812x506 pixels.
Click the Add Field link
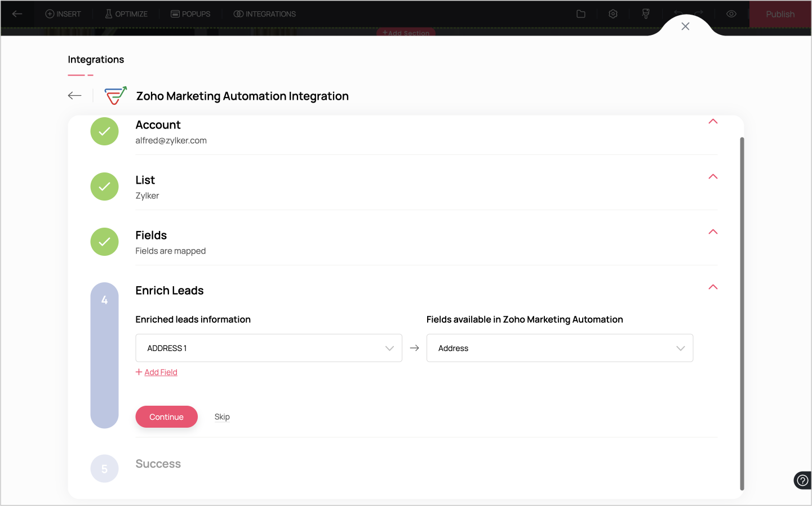pos(161,372)
